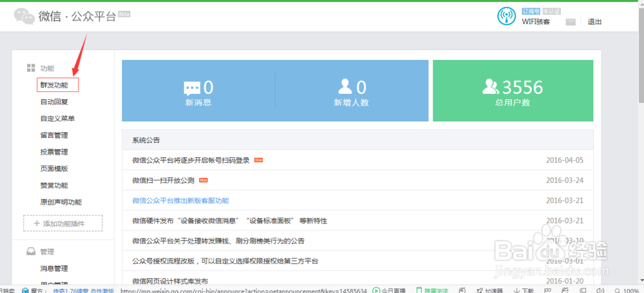Open announcement 微信硬件发布 设备接收微信消息
The image size is (644, 293).
click(x=230, y=221)
